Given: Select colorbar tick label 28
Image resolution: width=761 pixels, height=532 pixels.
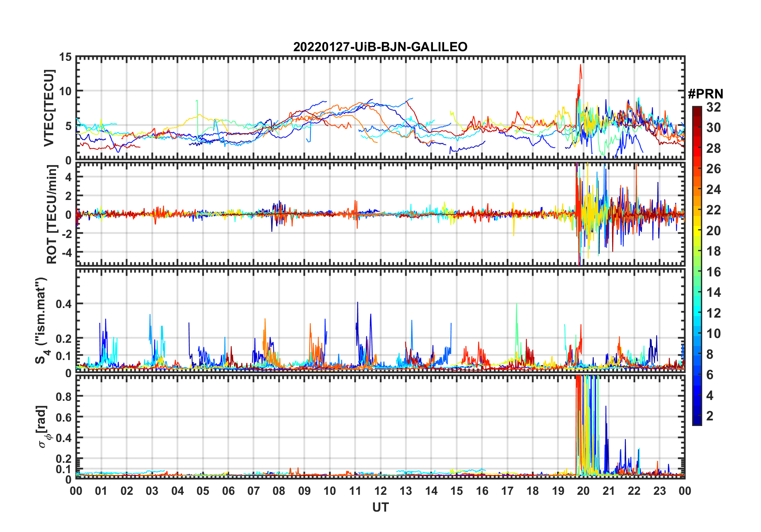Looking at the screenshot, I should click(x=713, y=148).
